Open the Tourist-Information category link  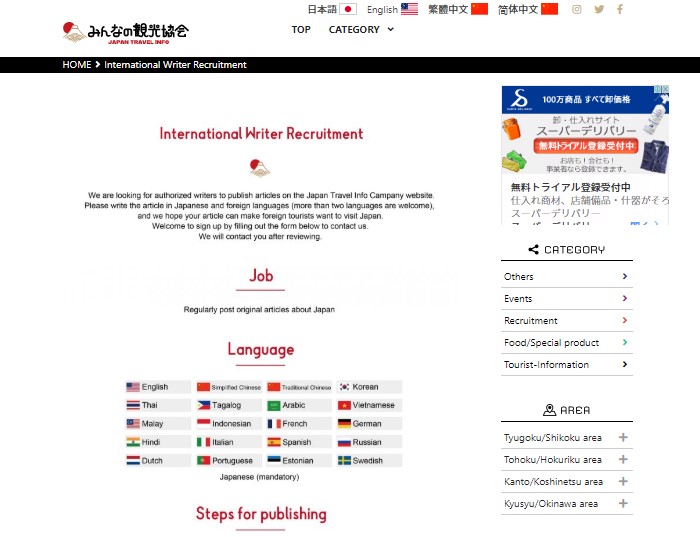[x=546, y=365]
